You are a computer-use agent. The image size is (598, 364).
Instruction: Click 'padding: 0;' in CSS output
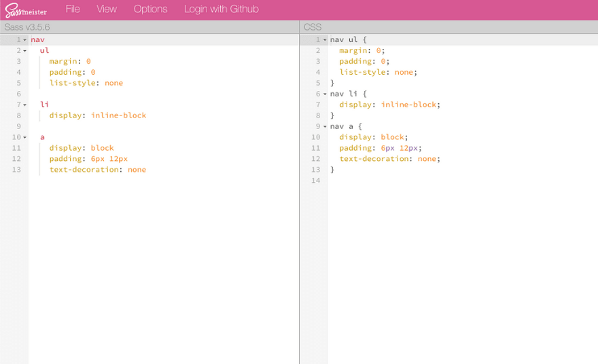point(365,61)
